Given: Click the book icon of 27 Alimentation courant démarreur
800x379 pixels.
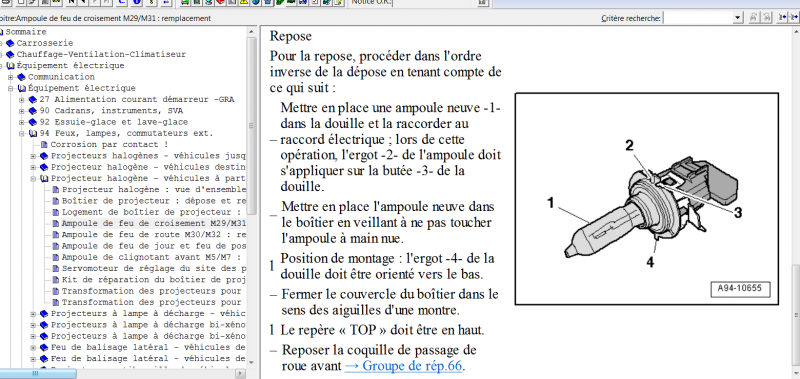Looking at the screenshot, I should point(33,99).
